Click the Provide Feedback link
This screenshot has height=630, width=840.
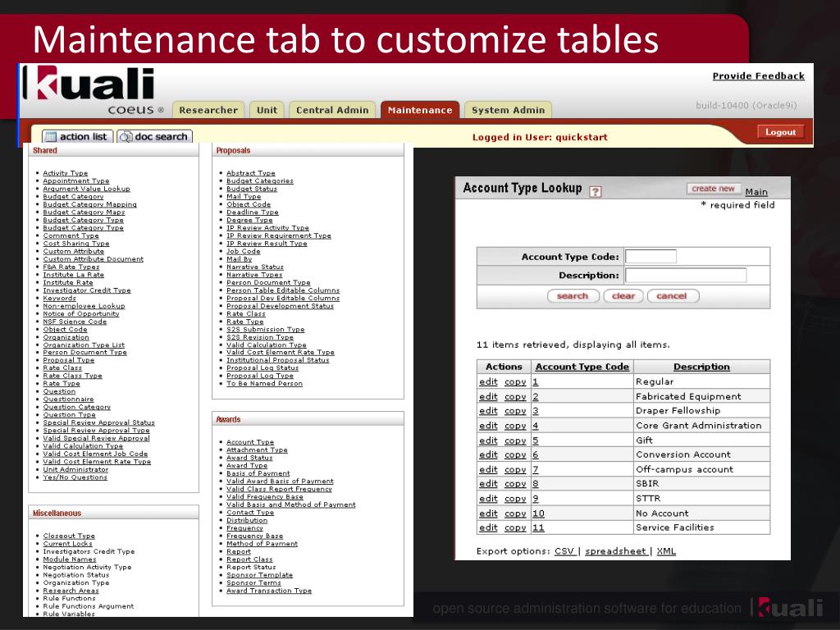758,76
